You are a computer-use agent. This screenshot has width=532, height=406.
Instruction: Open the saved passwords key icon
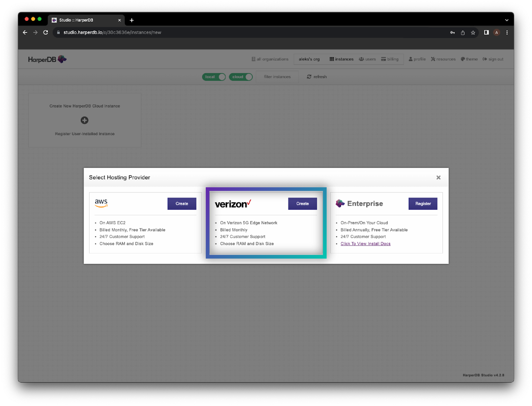pyautogui.click(x=452, y=32)
